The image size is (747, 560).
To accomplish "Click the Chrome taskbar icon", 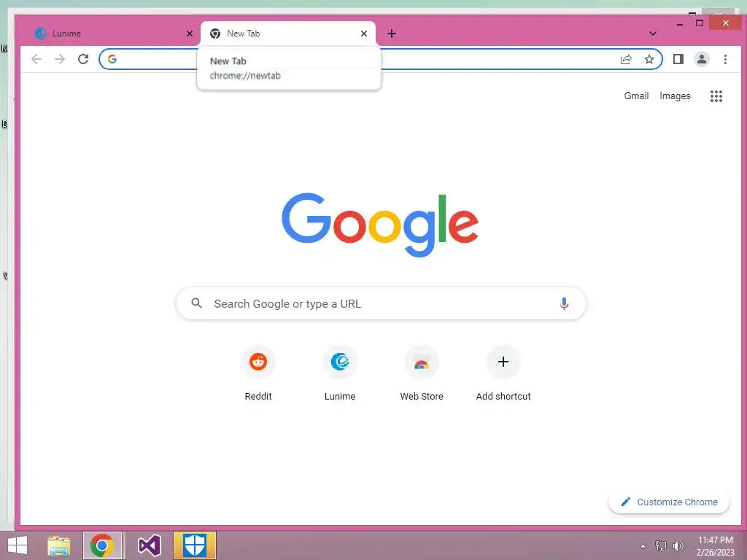I will click(x=102, y=545).
